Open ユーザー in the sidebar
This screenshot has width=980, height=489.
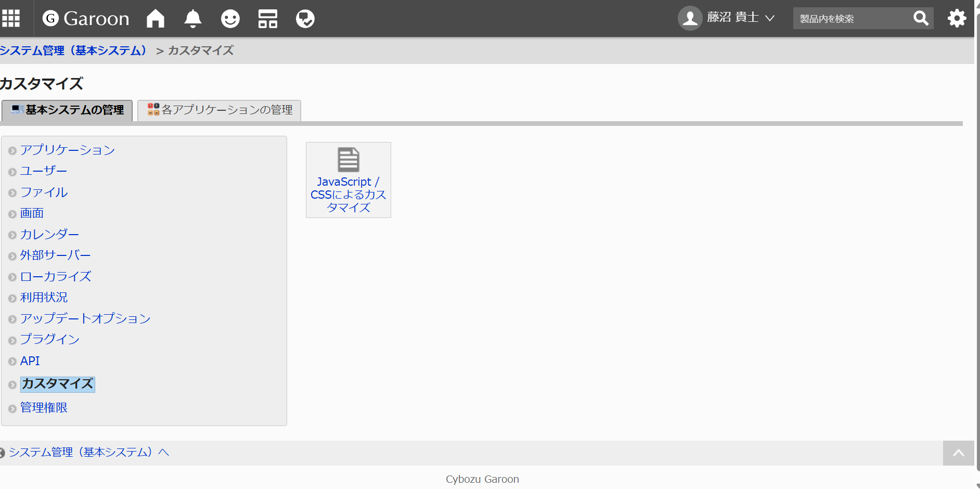pyautogui.click(x=44, y=171)
